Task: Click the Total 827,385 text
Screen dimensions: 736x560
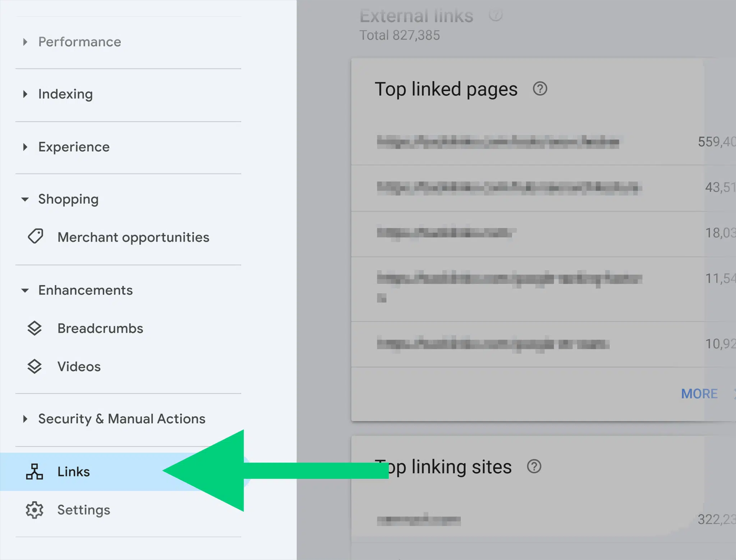Action: [x=400, y=35]
